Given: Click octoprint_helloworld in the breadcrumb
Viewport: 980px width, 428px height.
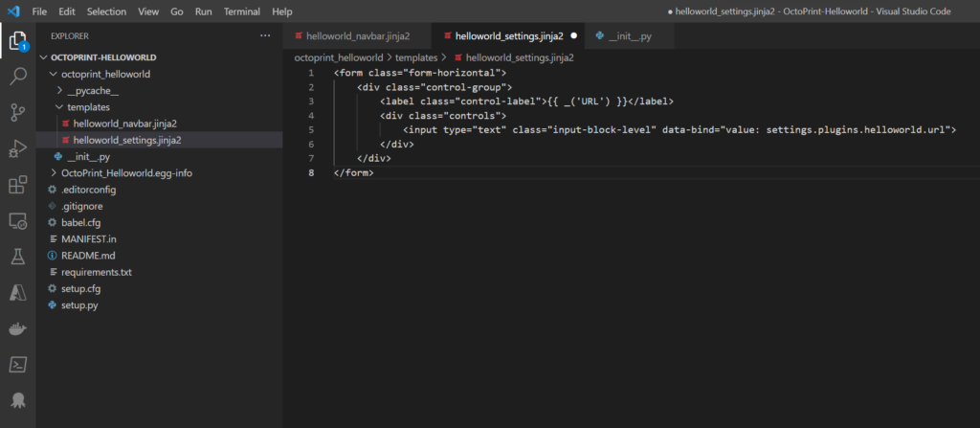Looking at the screenshot, I should tap(339, 57).
